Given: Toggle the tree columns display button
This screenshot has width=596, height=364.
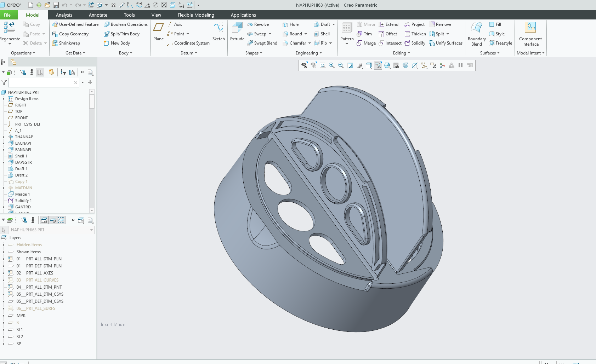Looking at the screenshot, I should pyautogui.click(x=40, y=72).
